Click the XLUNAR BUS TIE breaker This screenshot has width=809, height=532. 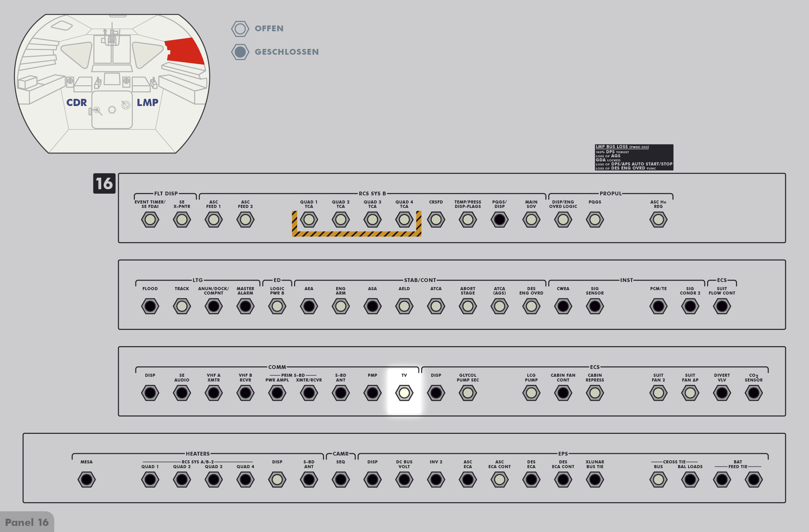(594, 480)
